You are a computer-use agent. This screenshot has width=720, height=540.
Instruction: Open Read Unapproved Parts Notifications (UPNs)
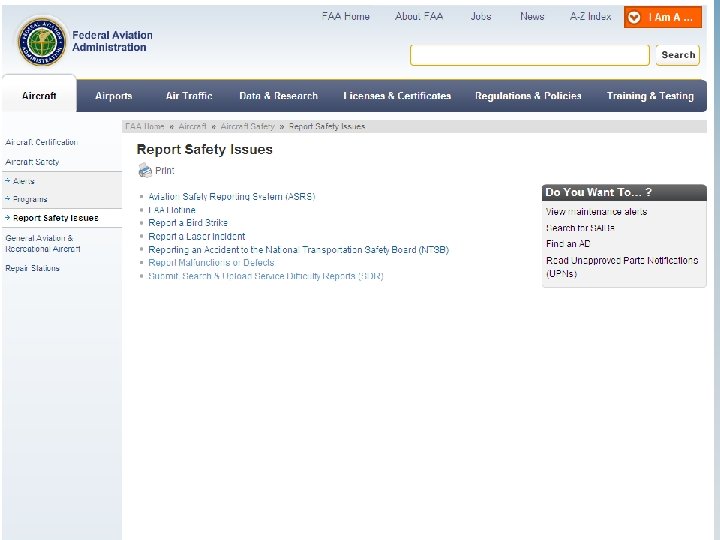pyautogui.click(x=622, y=267)
